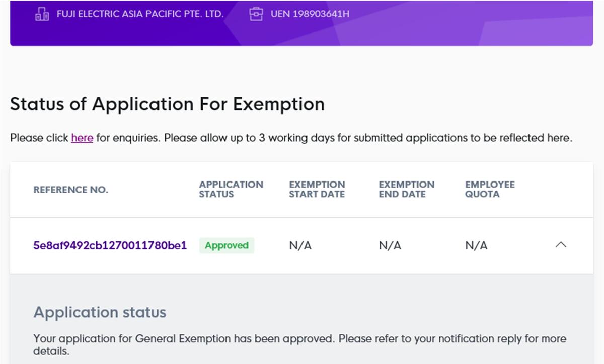Click the briefcase icon beside UEN
The width and height of the screenshot is (604, 364).
[256, 14]
